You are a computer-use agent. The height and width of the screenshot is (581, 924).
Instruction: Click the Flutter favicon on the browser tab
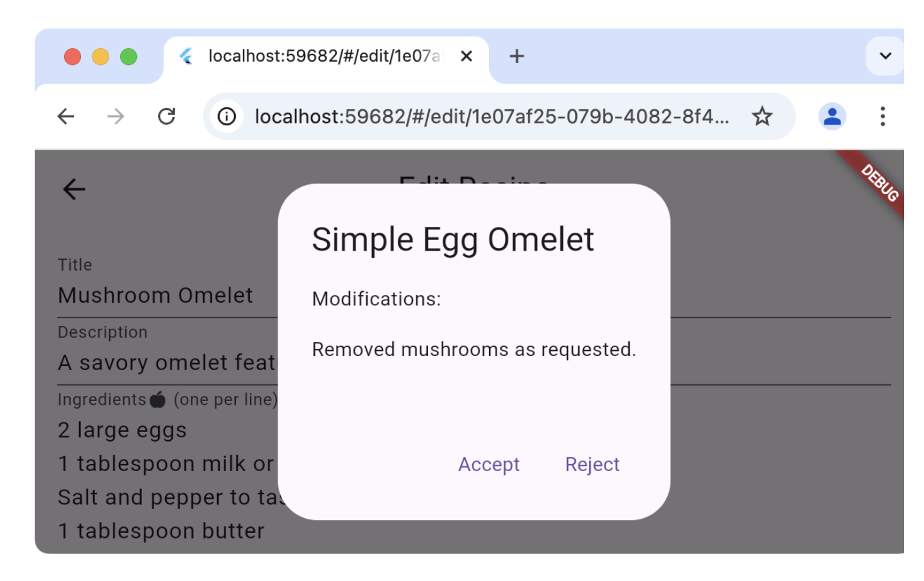[187, 57]
